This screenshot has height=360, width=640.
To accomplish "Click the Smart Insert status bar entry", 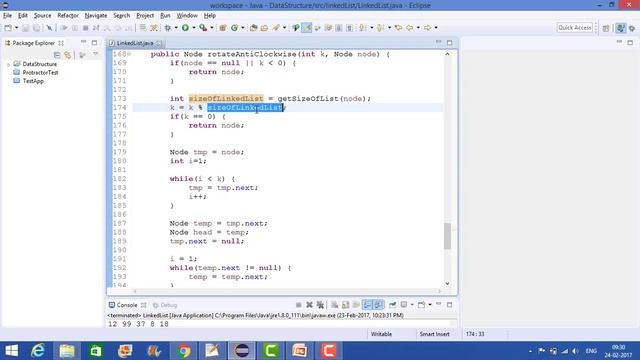I will pyautogui.click(x=435, y=334).
